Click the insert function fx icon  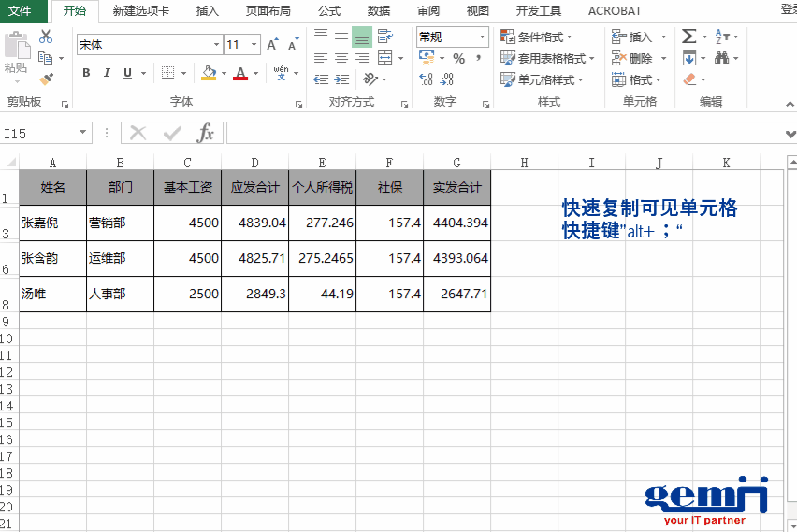point(205,134)
